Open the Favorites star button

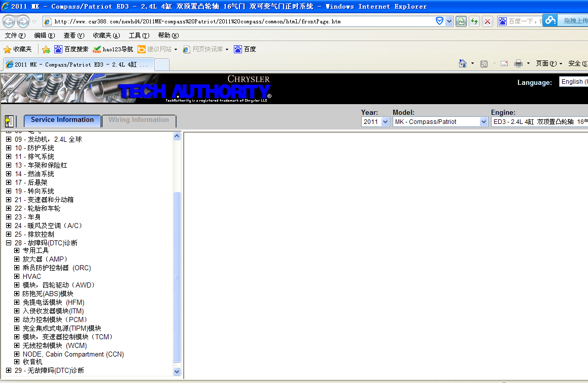[18, 49]
